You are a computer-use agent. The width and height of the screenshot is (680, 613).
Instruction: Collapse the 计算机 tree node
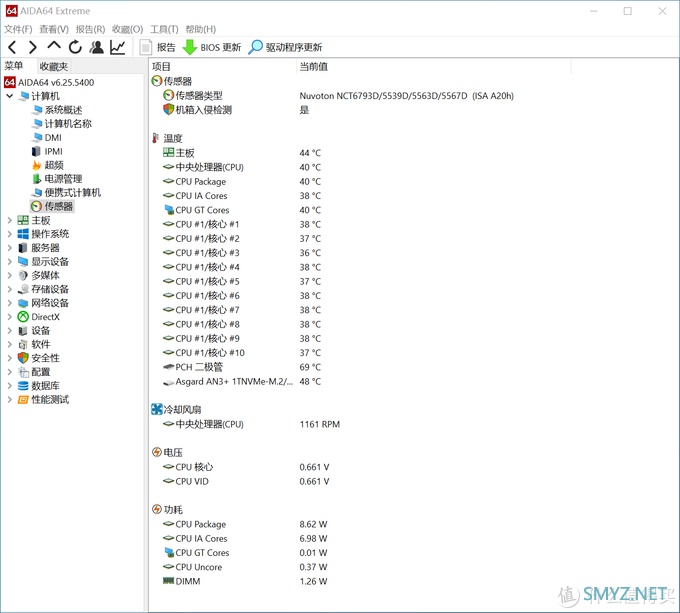click(10, 96)
